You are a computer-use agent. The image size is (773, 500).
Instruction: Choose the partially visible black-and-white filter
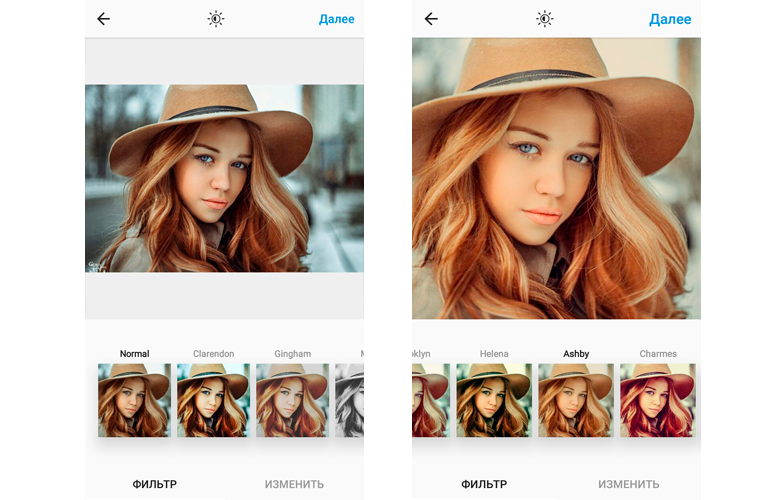coord(349,399)
